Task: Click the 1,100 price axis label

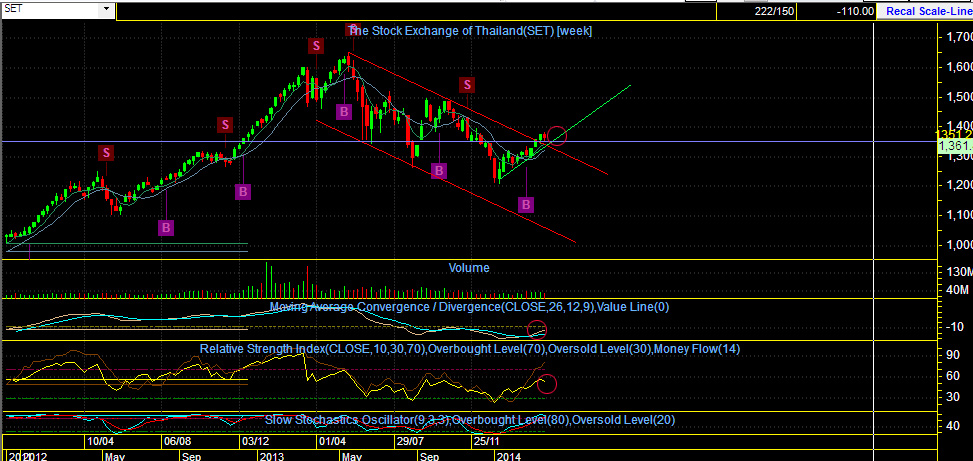Action: click(958, 215)
